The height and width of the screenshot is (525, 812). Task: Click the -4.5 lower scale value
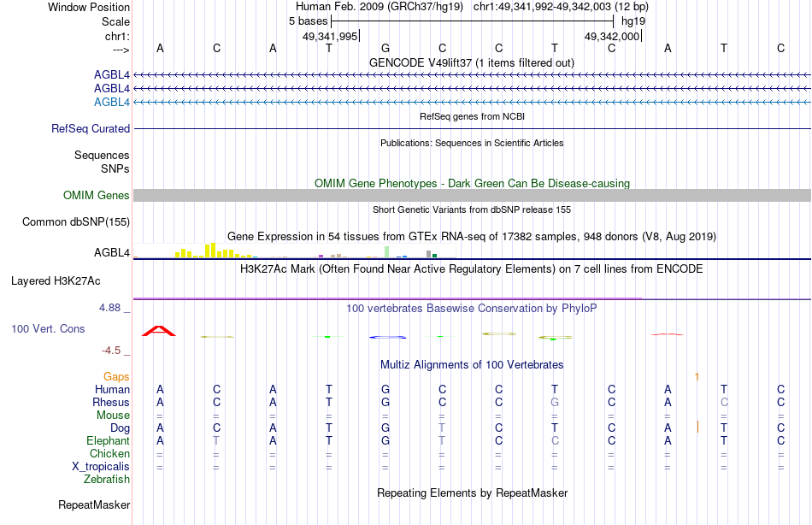(x=111, y=351)
